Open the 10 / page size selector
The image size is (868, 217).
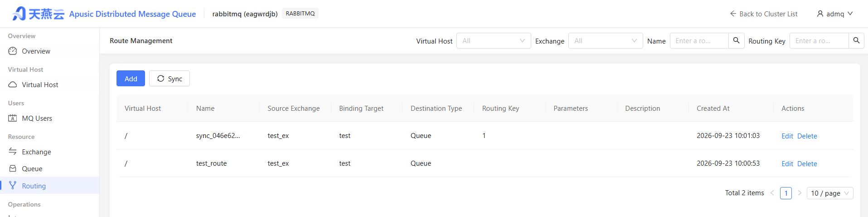[830, 193]
